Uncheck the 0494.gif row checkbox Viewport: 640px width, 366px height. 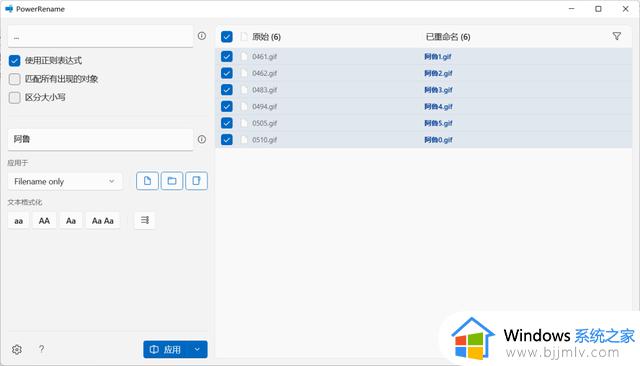(x=227, y=106)
